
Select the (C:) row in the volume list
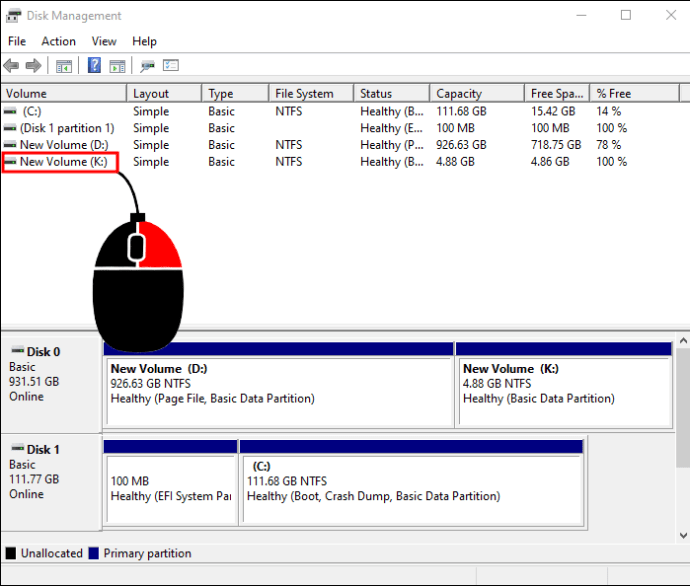point(30,112)
